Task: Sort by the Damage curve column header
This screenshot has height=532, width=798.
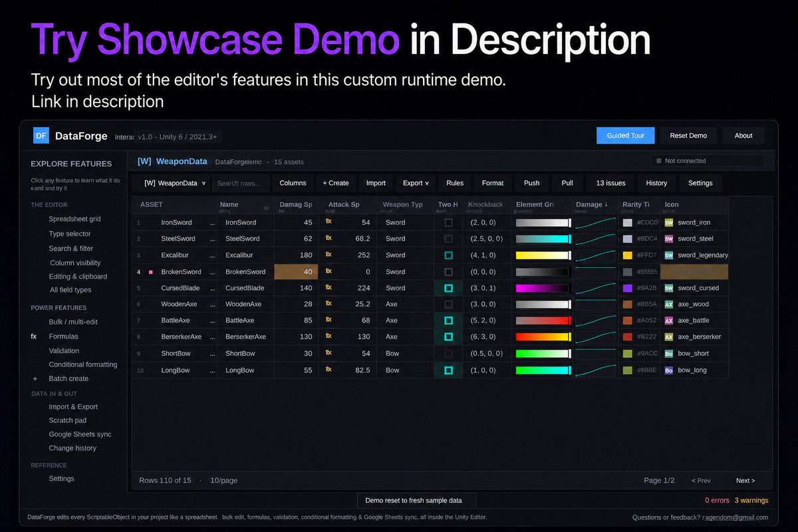Action: (595, 207)
